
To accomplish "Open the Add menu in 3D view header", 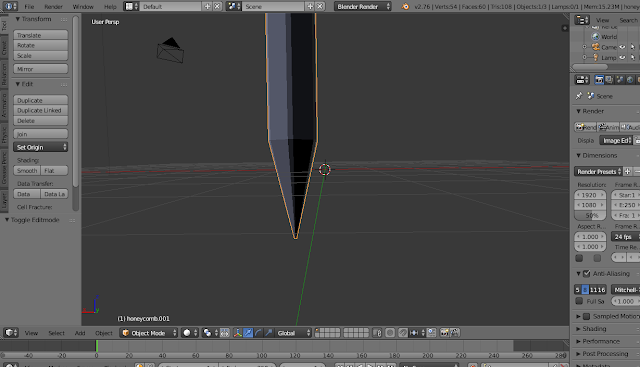I will 80,333.
